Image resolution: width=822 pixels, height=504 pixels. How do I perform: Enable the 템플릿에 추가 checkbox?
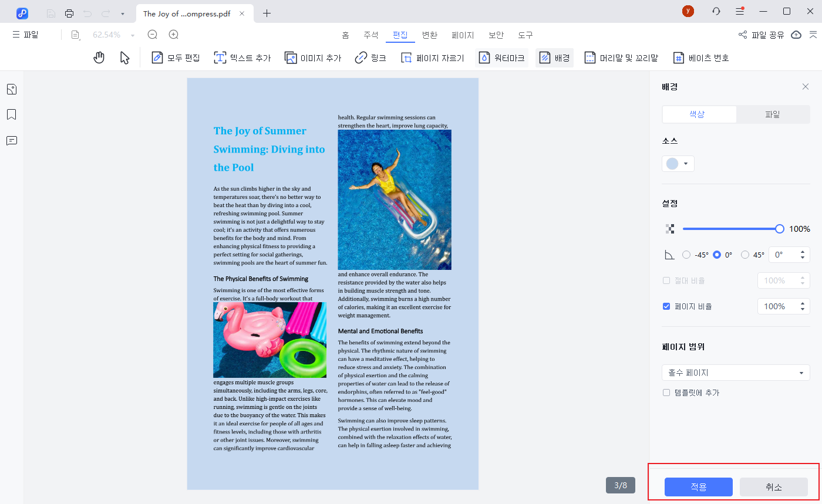666,393
